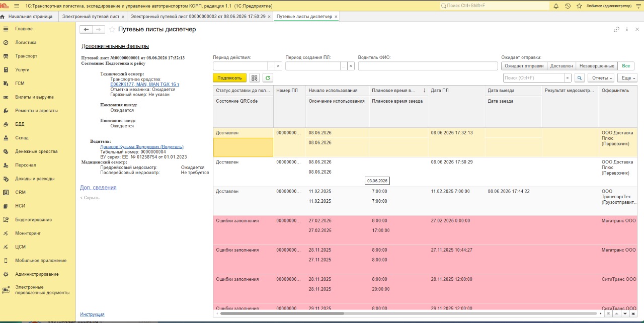The image size is (644, 323).
Task: Select the 'Все' filter toggle
Action: pos(626,66)
